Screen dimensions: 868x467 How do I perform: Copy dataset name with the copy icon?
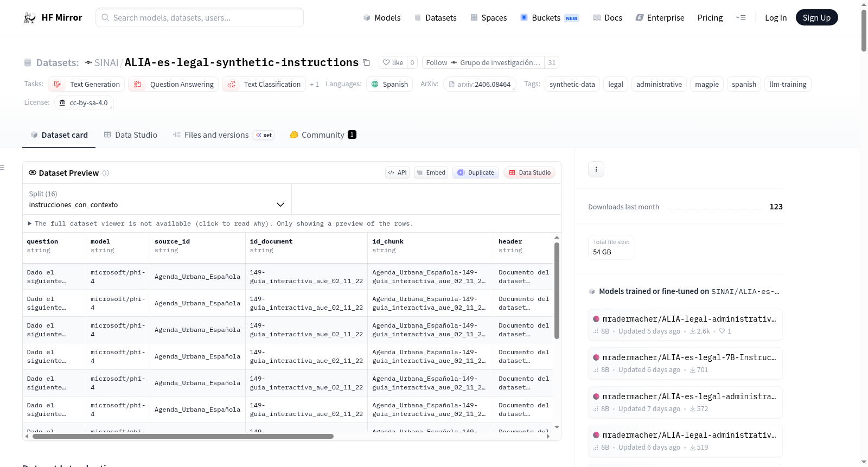coord(366,62)
